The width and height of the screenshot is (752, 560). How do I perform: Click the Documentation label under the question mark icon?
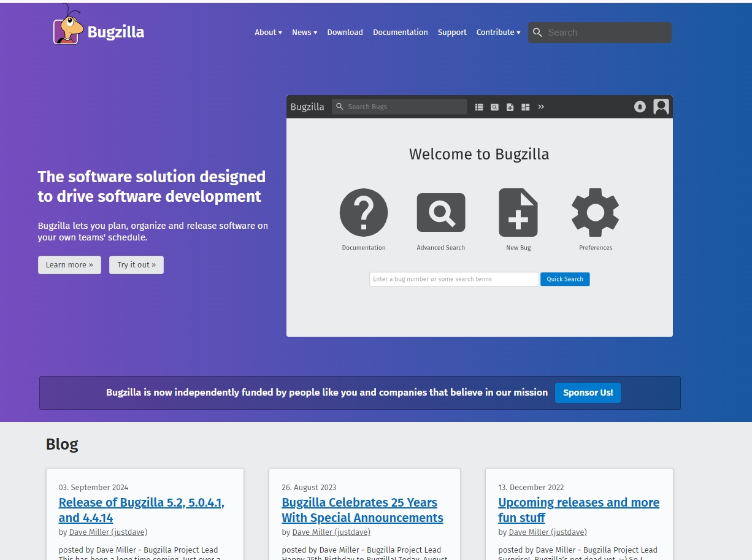(364, 248)
